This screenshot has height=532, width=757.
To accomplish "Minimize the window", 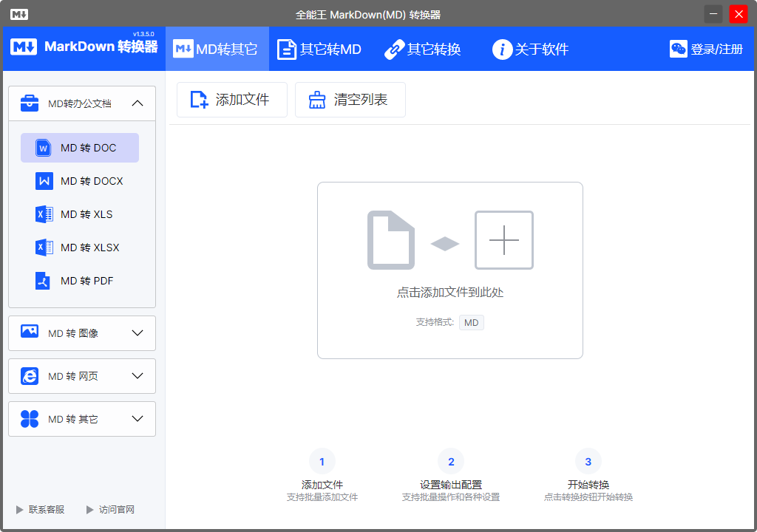I will pos(713,14).
